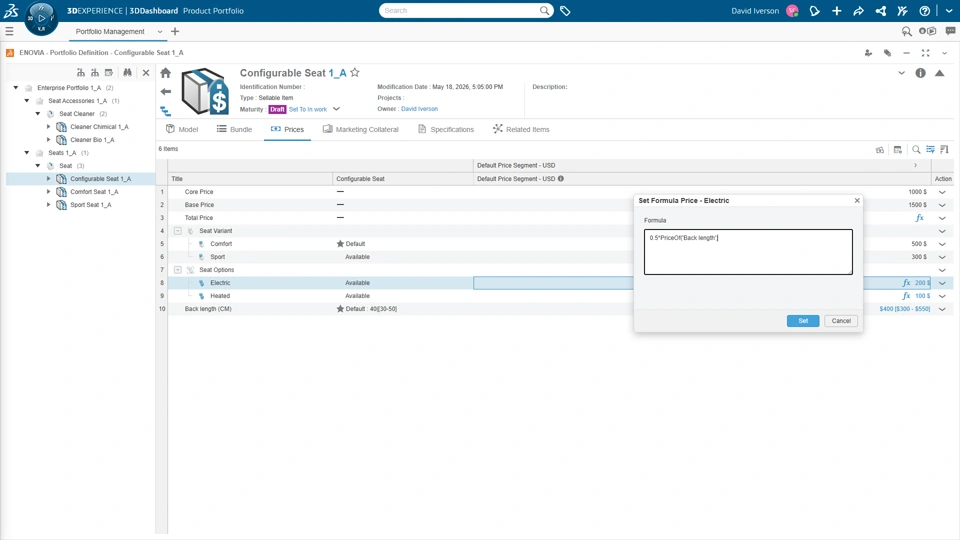The image size is (960, 540).
Task: Click the network share icon in top bar
Action: tap(880, 10)
